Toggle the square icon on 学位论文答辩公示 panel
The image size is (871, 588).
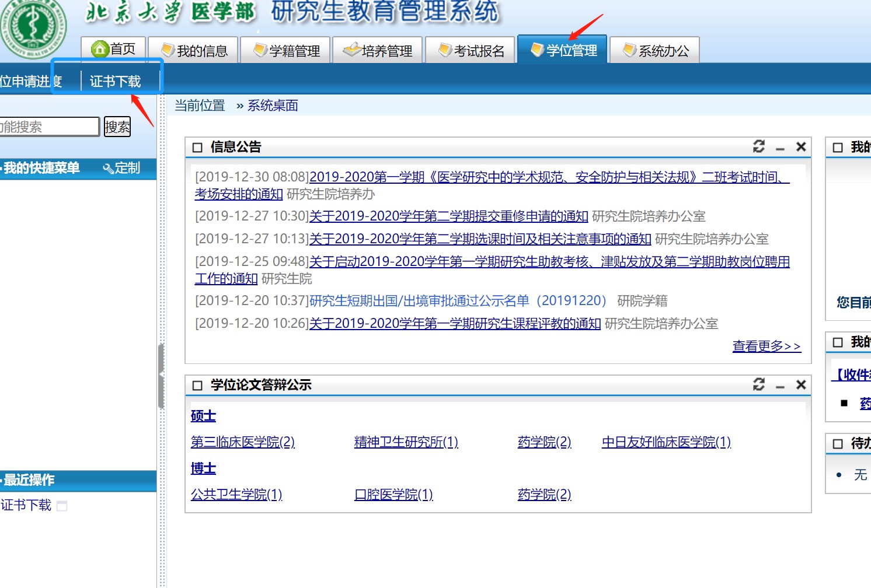(197, 386)
